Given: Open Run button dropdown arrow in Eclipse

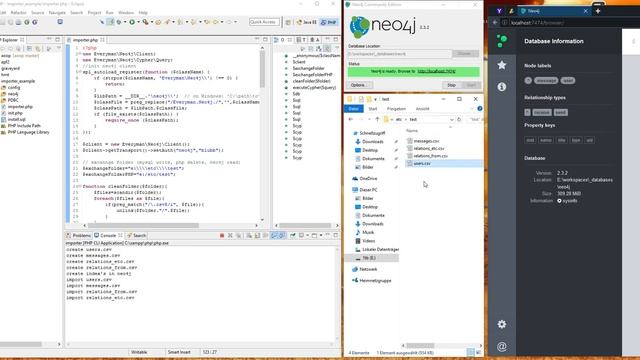Looking at the screenshot, I should point(138,22).
